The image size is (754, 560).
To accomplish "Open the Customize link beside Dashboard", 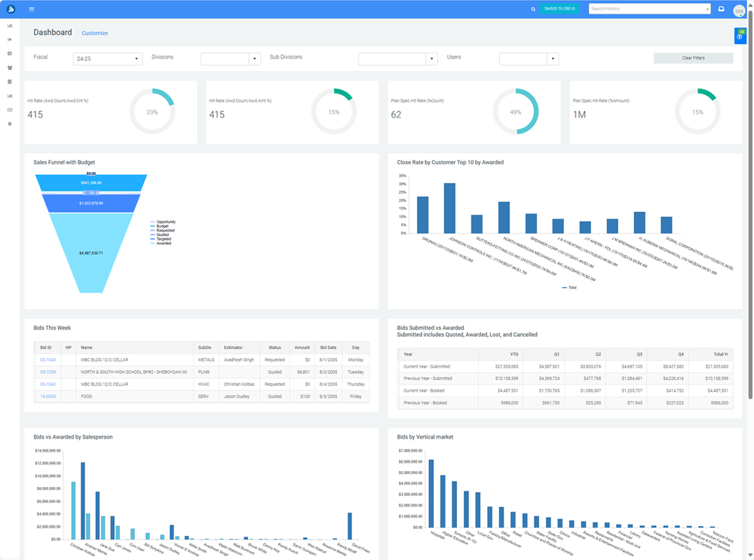I will pyautogui.click(x=95, y=33).
